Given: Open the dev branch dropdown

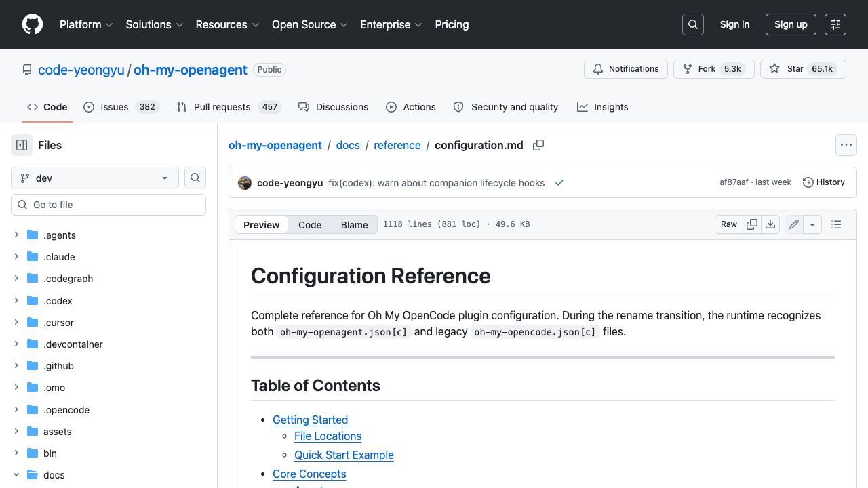Looking at the screenshot, I should (x=95, y=178).
